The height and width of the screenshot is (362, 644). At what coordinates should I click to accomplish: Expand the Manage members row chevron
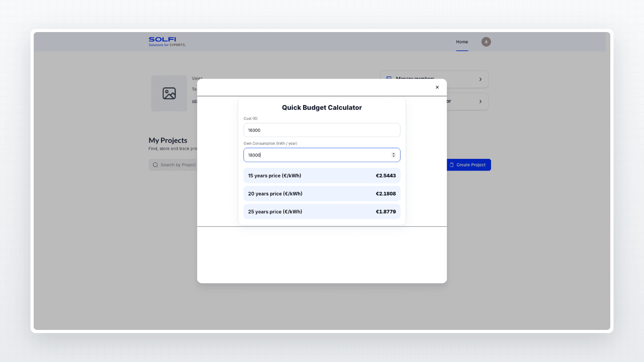[480, 79]
